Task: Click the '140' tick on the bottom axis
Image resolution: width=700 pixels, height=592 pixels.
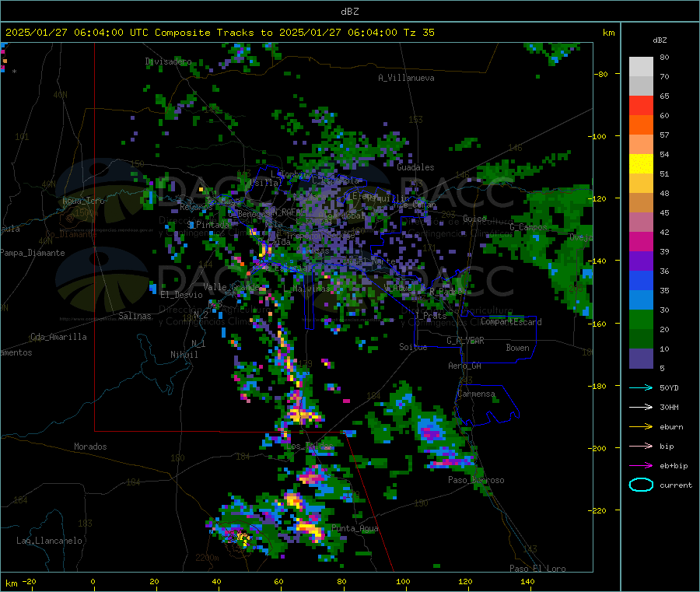Action: pyautogui.click(x=527, y=581)
